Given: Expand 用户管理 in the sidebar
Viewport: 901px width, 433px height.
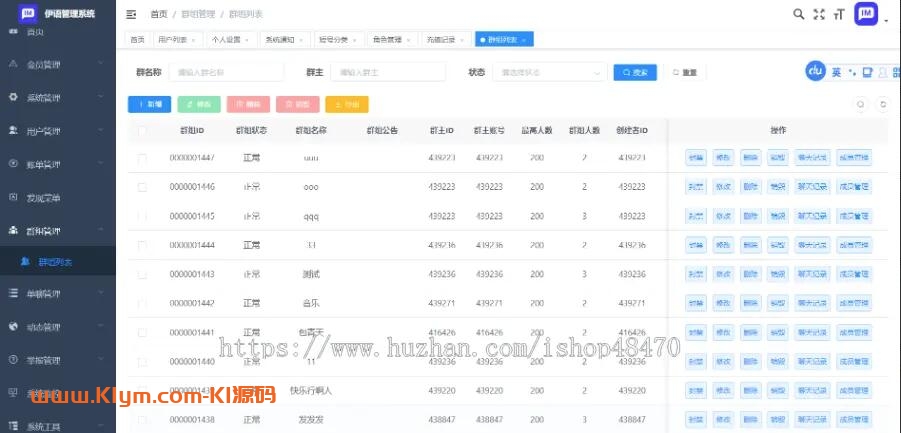Looking at the screenshot, I should 57,131.
